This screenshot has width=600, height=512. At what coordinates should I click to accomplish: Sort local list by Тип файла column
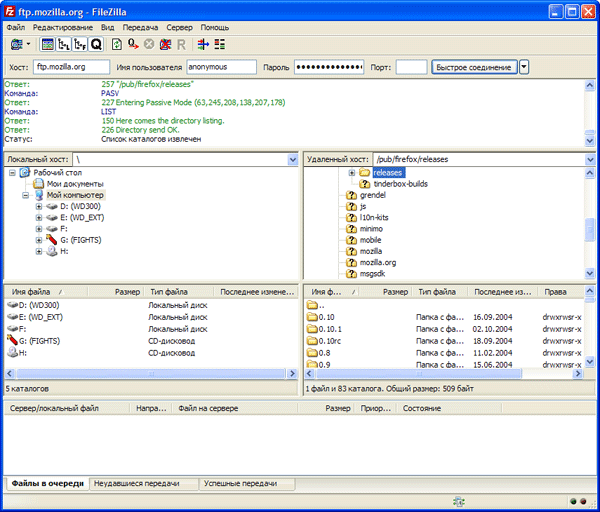tap(178, 292)
